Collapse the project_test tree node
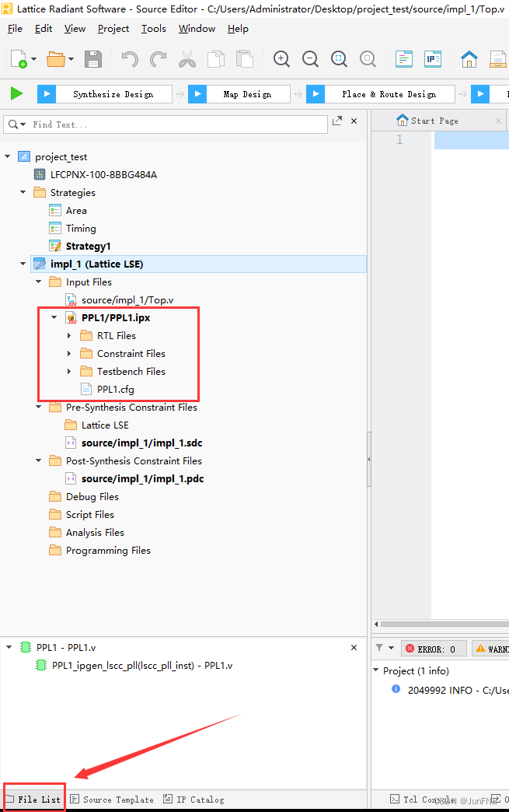This screenshot has height=812, width=509. click(7, 156)
